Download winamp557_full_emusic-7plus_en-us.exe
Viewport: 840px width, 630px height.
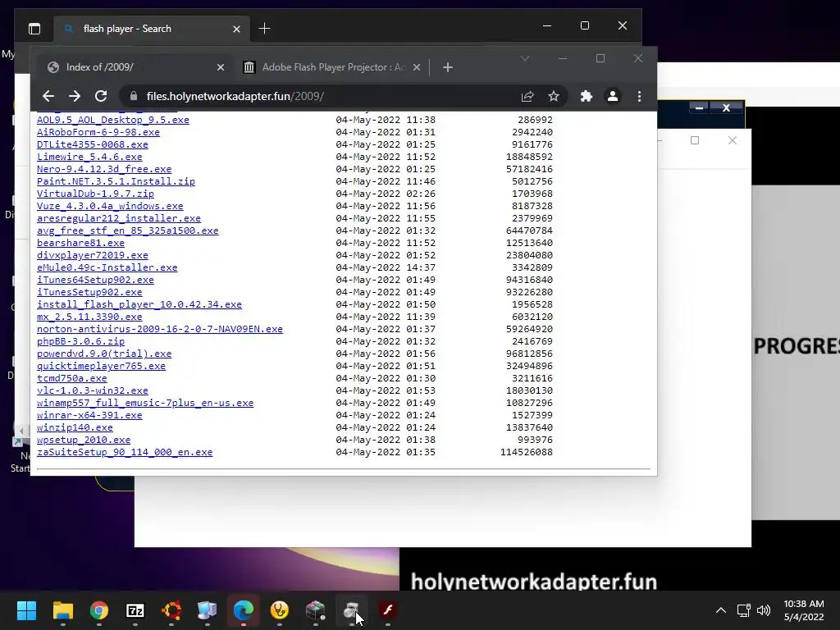pyautogui.click(x=145, y=404)
